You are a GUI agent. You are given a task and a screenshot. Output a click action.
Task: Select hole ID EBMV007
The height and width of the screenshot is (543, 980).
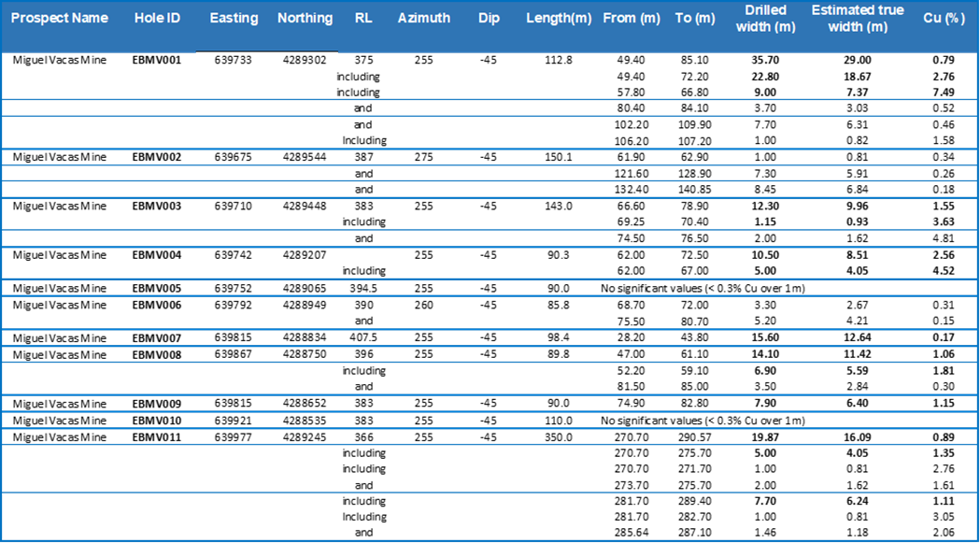pos(158,338)
